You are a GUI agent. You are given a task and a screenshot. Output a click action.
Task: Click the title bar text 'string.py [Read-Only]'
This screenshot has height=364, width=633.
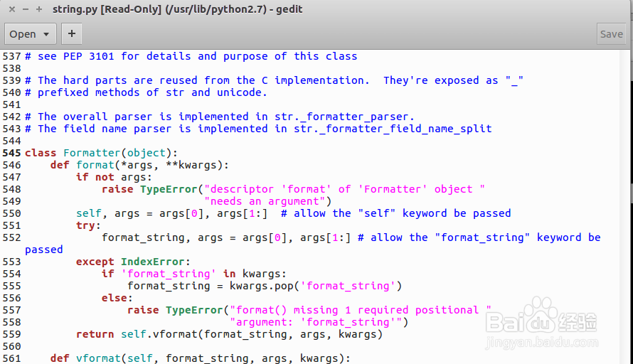[x=107, y=9]
